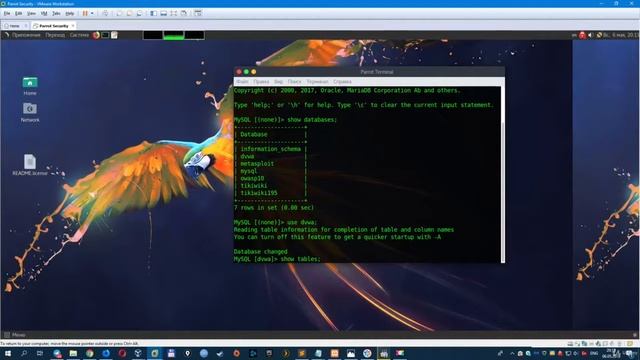Revert snapshot using the second snapshot icon

[x=129, y=13]
